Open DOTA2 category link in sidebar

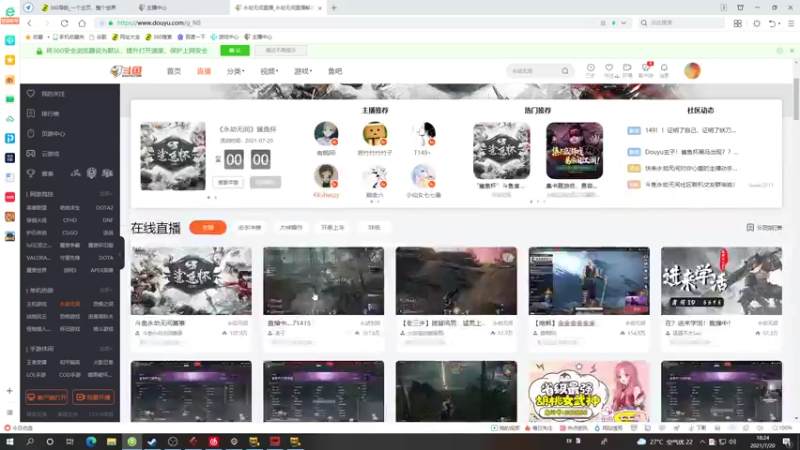pos(104,208)
